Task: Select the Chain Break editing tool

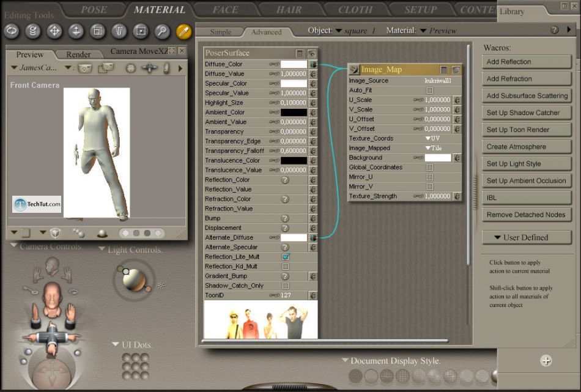Action: 141,31
